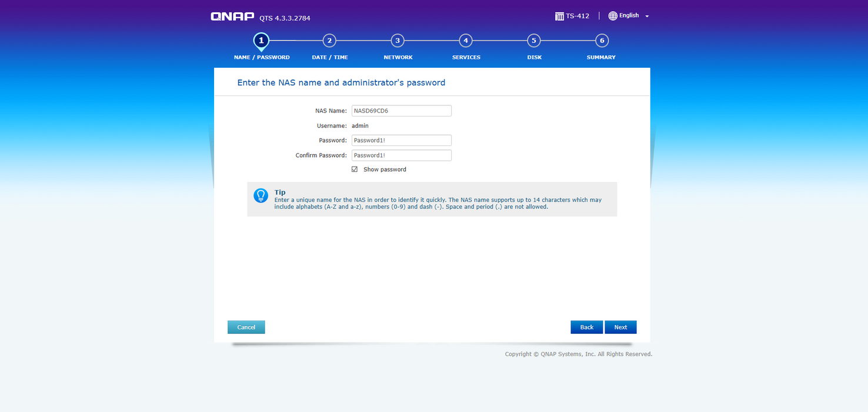
Task: Select step 2 circle in wizard
Action: [x=329, y=41]
